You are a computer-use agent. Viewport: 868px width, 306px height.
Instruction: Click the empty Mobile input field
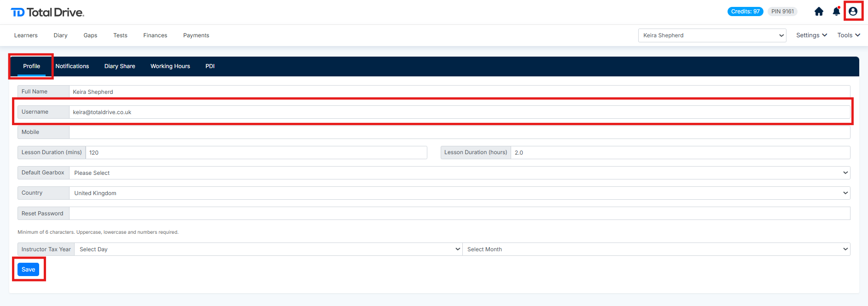tap(460, 132)
